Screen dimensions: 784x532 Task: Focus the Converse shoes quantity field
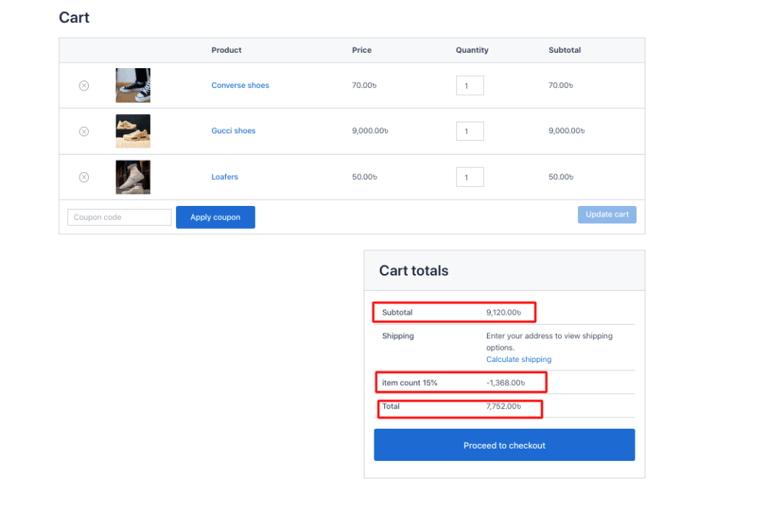(x=469, y=86)
